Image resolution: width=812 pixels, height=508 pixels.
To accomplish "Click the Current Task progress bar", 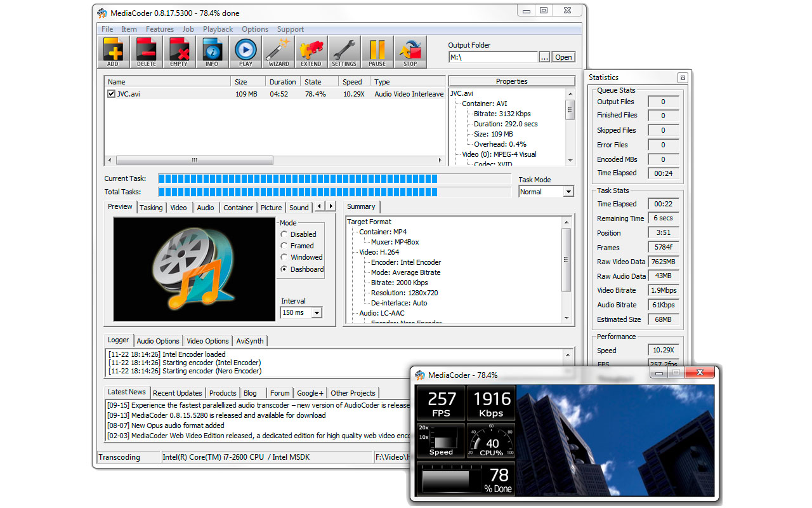I will tap(334, 179).
